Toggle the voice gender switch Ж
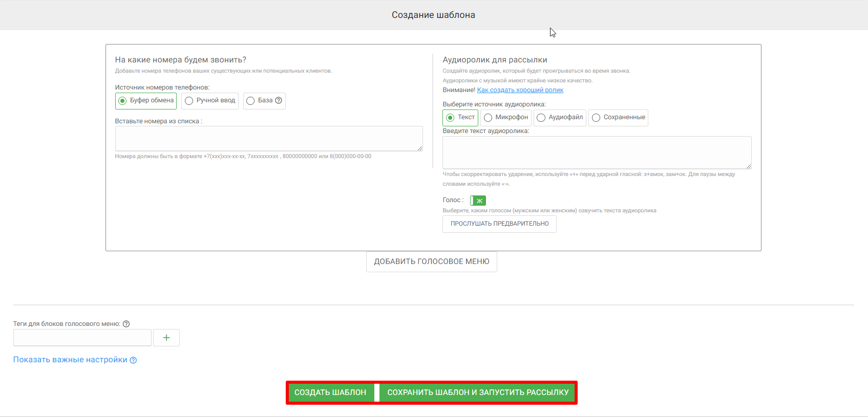868x417 pixels. (478, 201)
